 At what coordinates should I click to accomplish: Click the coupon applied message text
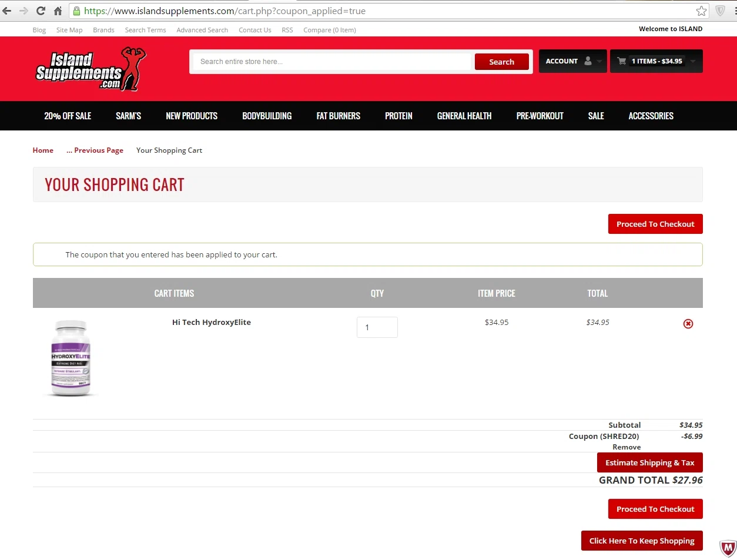click(x=172, y=254)
